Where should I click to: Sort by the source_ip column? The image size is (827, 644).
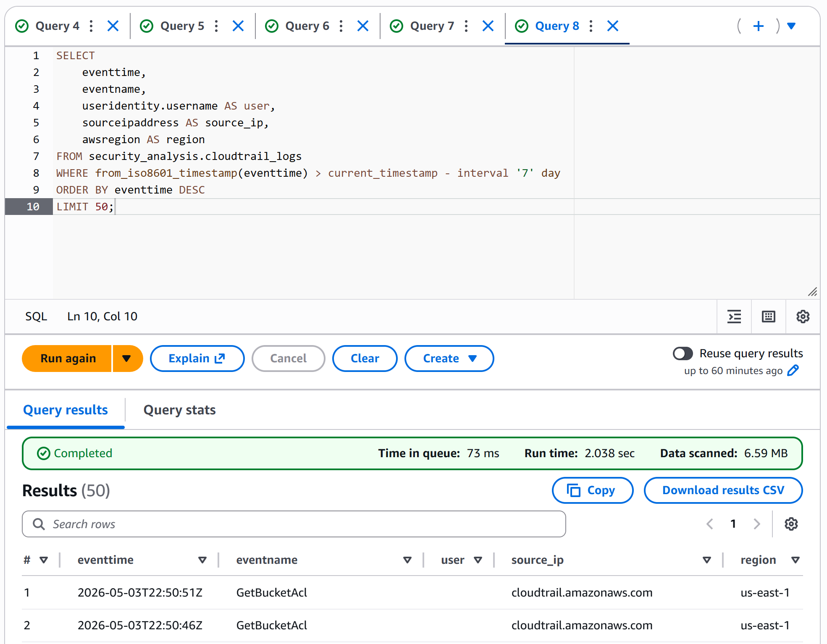(x=707, y=560)
